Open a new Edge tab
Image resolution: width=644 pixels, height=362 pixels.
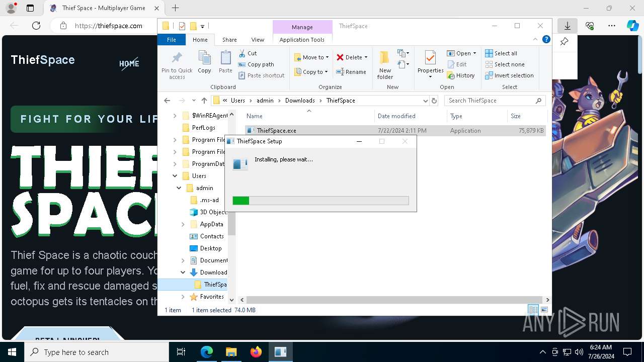tap(175, 8)
